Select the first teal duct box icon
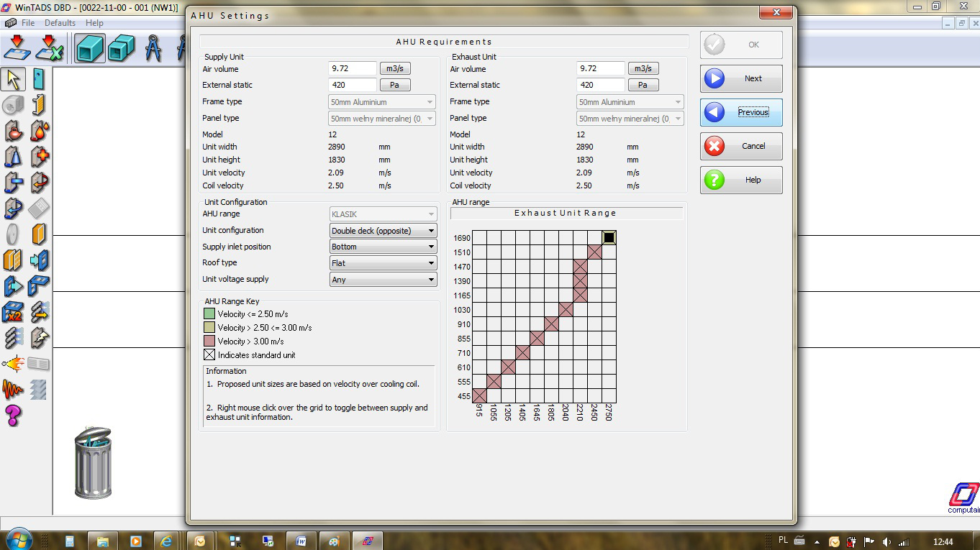Screen dimensions: 980x550 (x=90, y=47)
